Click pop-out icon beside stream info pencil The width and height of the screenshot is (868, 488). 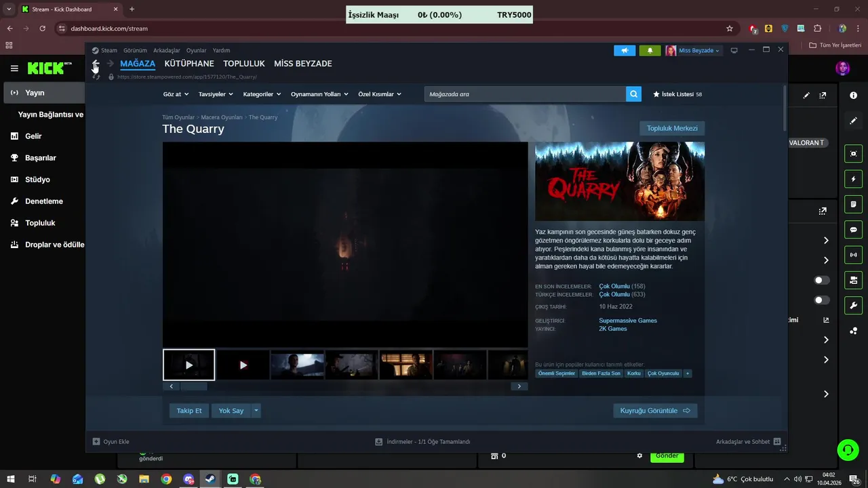click(x=823, y=96)
